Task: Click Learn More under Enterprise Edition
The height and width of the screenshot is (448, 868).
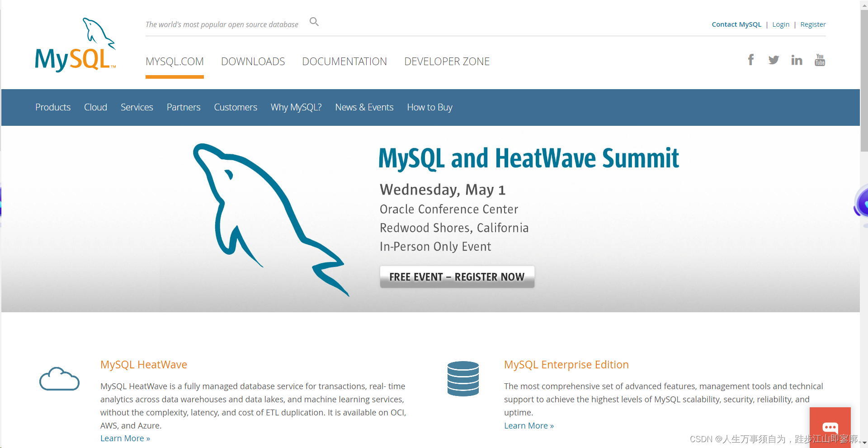Action: 529,426
